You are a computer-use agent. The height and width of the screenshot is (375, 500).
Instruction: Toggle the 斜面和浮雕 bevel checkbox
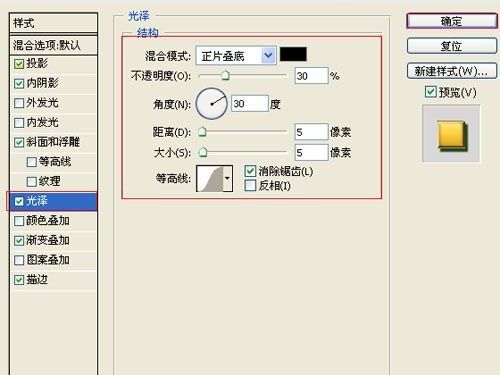coord(19,142)
